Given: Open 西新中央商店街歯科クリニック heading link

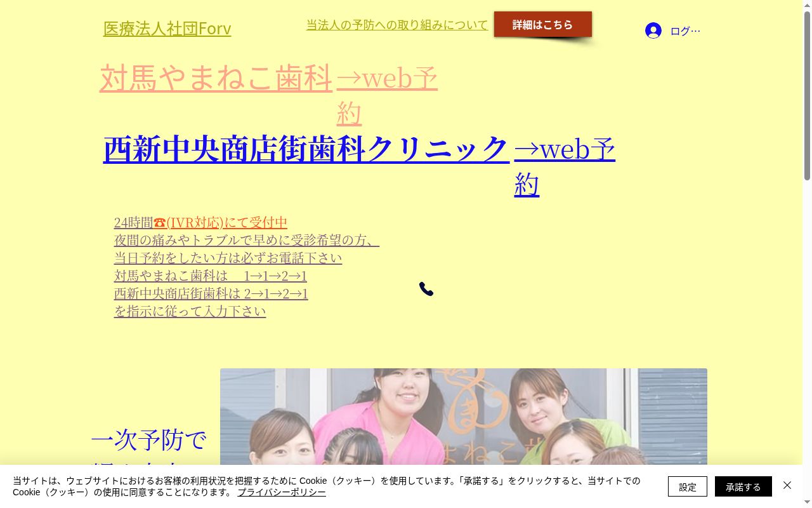Looking at the screenshot, I should point(306,149).
